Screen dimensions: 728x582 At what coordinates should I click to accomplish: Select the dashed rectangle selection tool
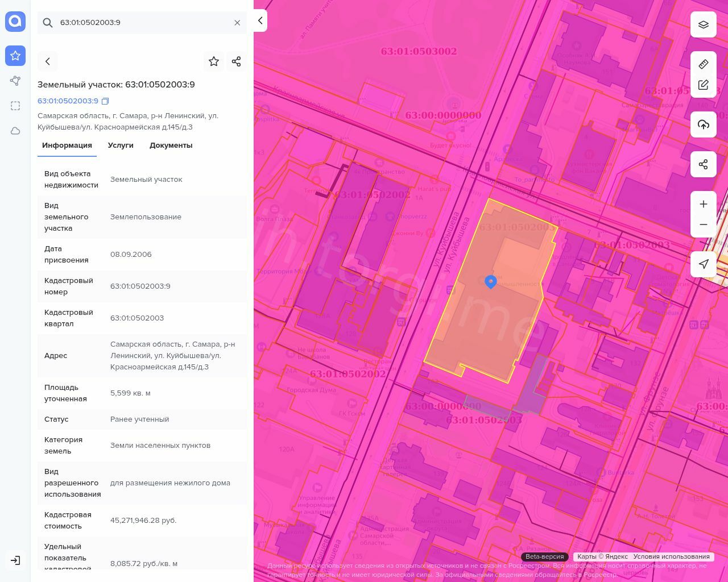pos(15,106)
